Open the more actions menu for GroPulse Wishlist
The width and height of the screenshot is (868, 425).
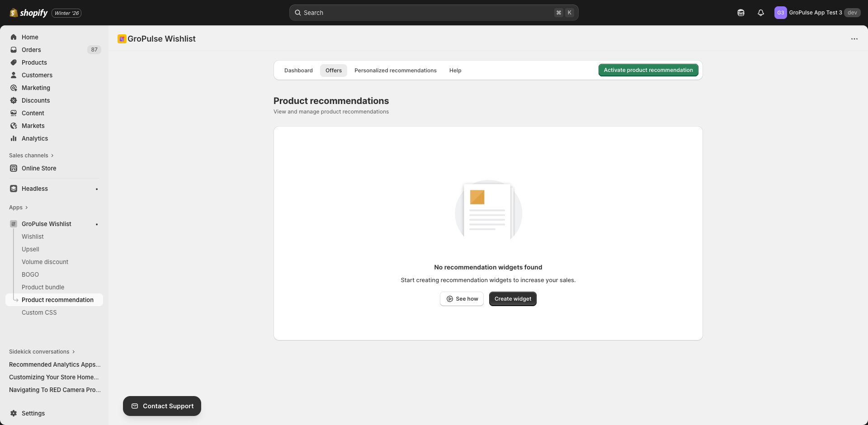[854, 39]
